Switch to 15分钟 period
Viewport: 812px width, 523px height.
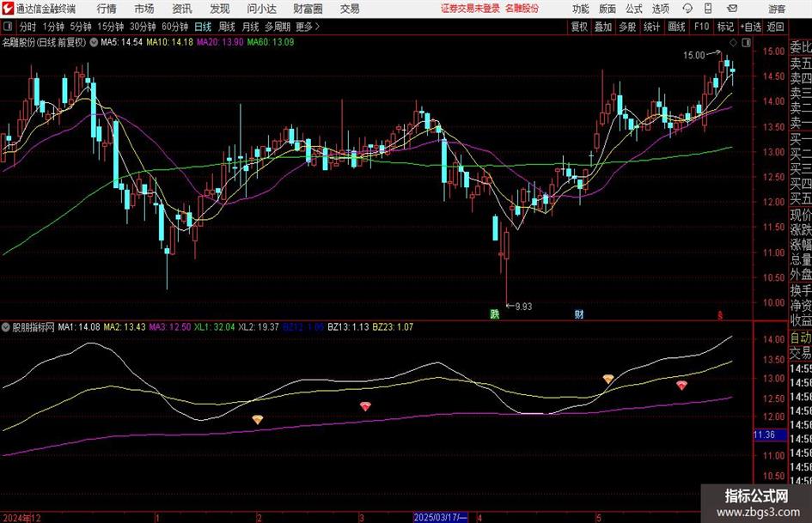110,27
